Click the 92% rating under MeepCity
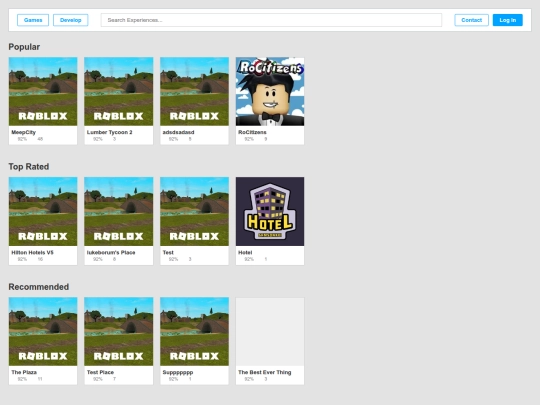 click(22, 139)
